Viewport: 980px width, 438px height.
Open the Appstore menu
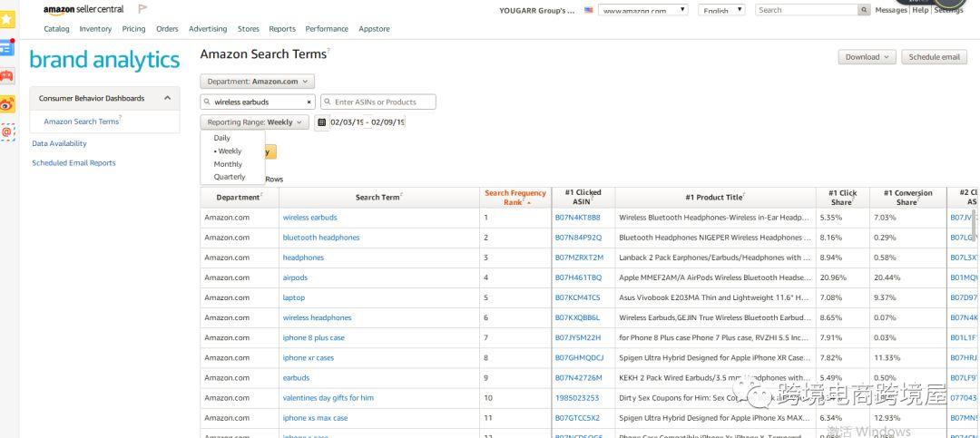[375, 29]
